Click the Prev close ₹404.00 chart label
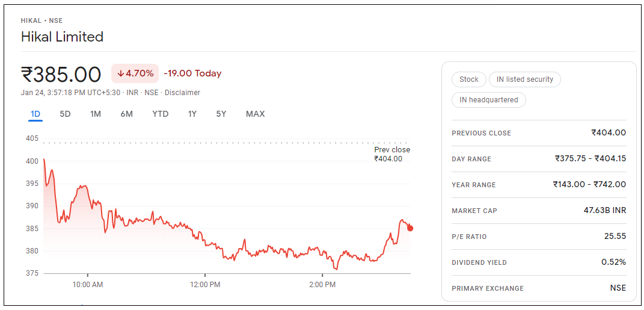Screen dimensions: 644x310 (391, 154)
